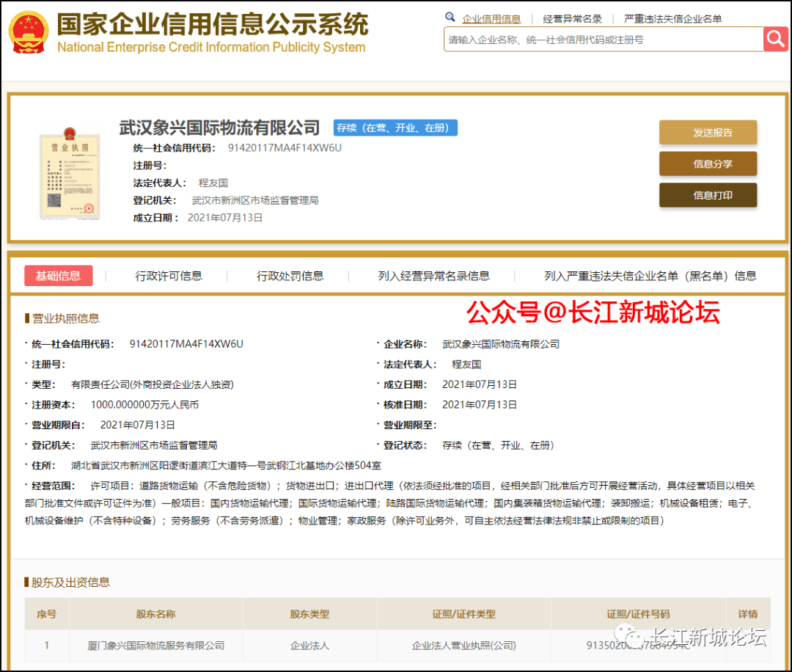792x672 pixels.
Task: Select the 严重违法失信企业名单 search category
Action: point(672,19)
